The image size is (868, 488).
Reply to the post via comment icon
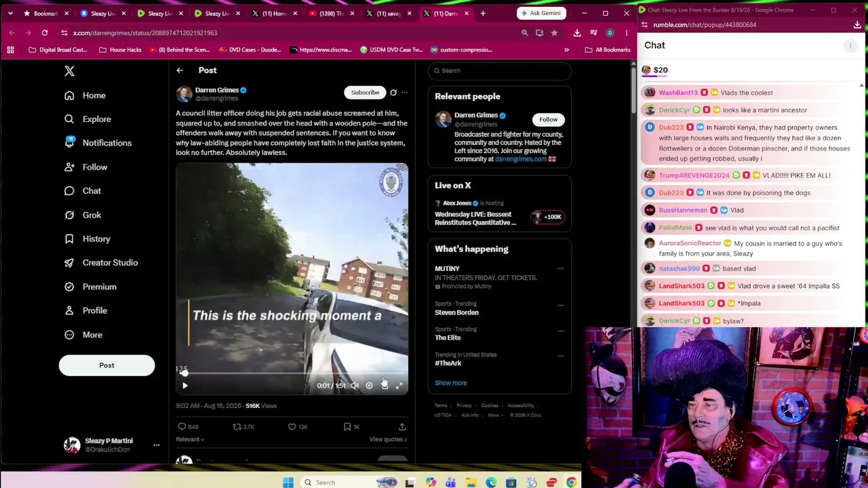[x=182, y=427]
